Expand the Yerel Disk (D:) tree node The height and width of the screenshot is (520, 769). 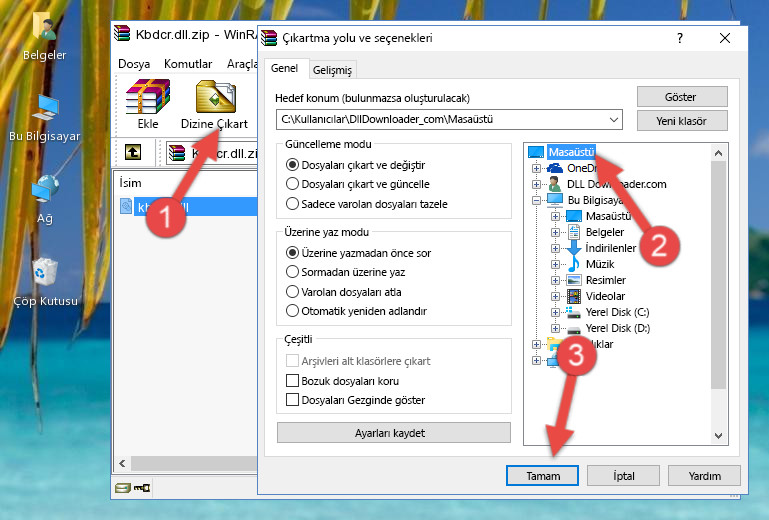click(x=555, y=328)
